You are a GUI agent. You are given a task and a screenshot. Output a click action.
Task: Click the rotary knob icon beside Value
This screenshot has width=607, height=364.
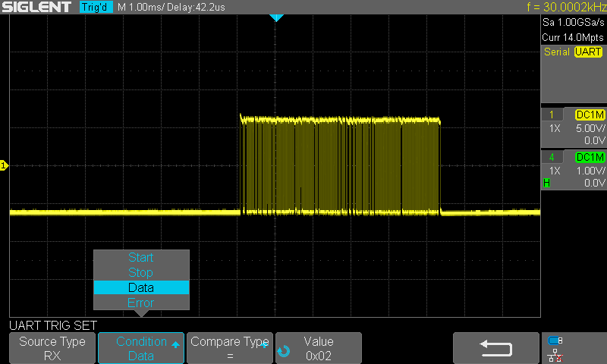(284, 351)
